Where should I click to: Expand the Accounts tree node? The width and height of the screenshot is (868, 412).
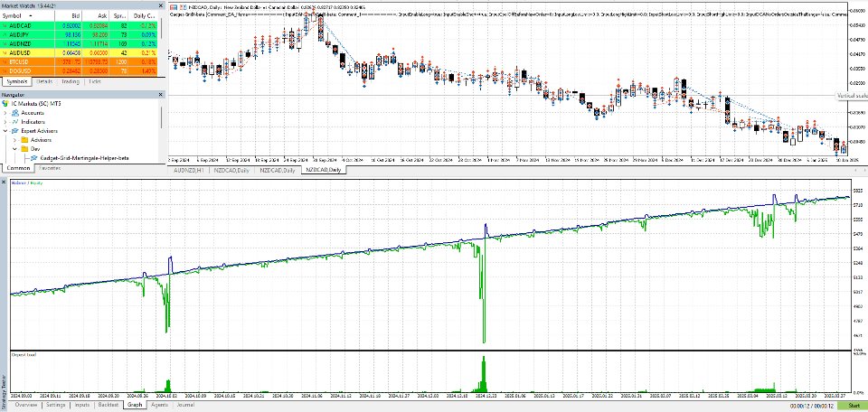[x=5, y=112]
